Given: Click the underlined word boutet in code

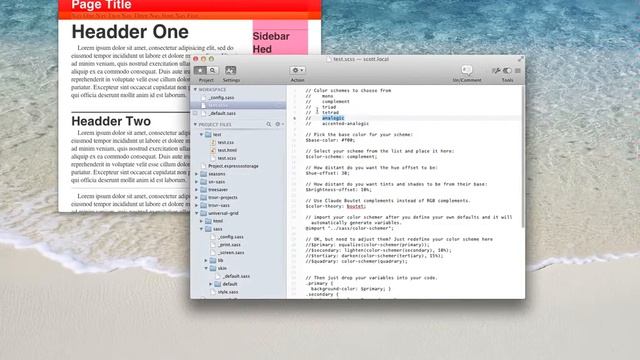Looking at the screenshot, I should coord(355,206).
